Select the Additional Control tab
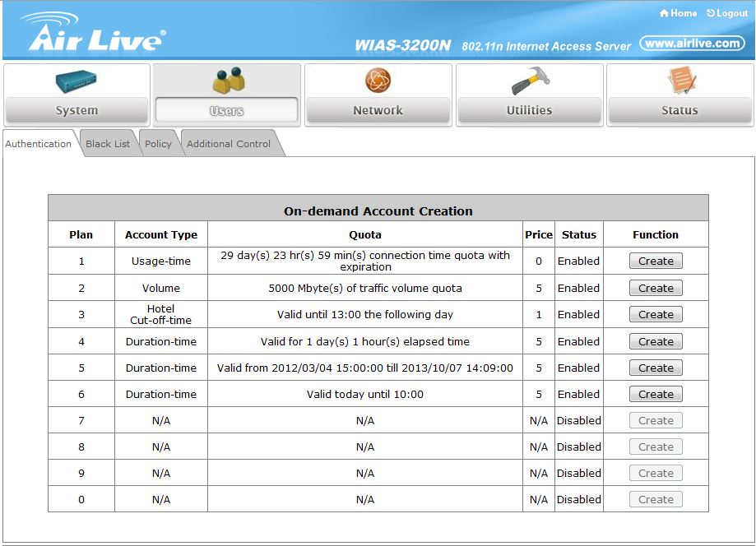 (x=229, y=144)
